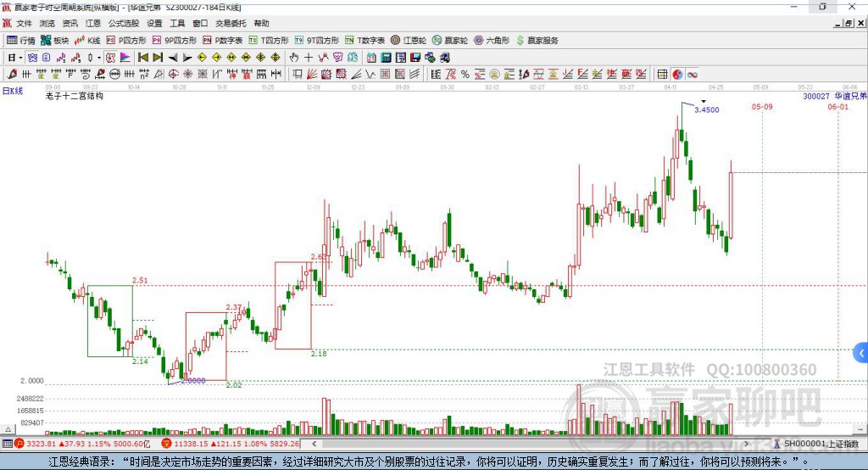
Task: Click the 日K线 chart label
Action: coord(13,91)
